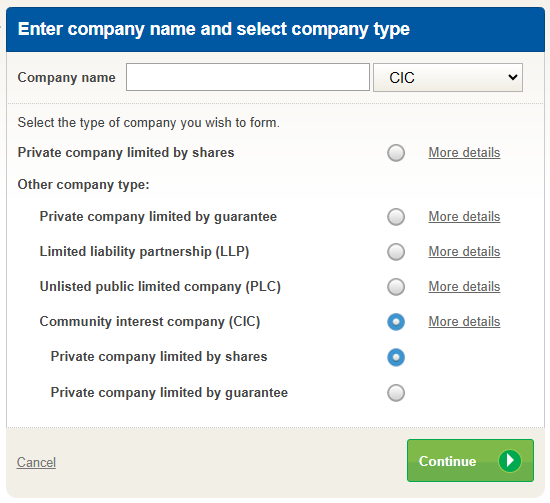Open the CIC company suffix dropdown
550x503 pixels.
[448, 78]
